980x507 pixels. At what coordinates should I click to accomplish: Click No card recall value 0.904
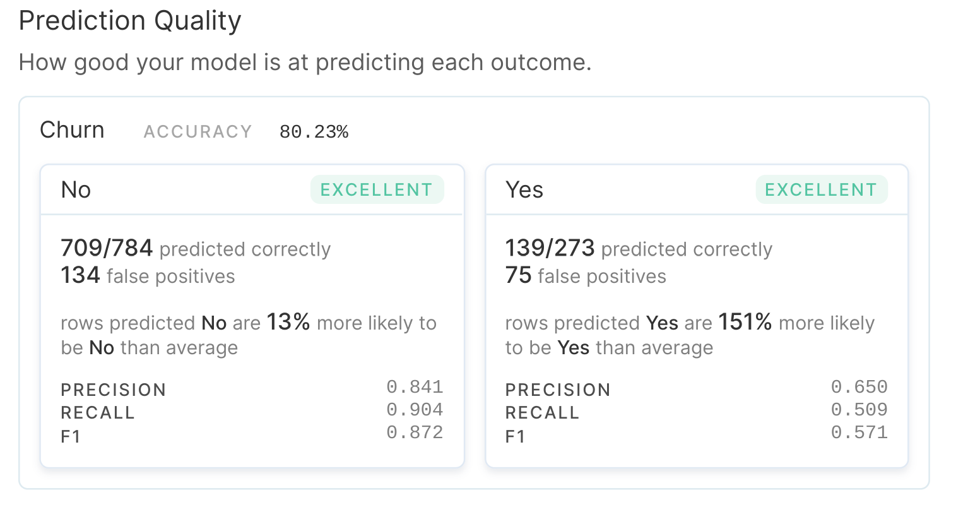[x=415, y=409]
